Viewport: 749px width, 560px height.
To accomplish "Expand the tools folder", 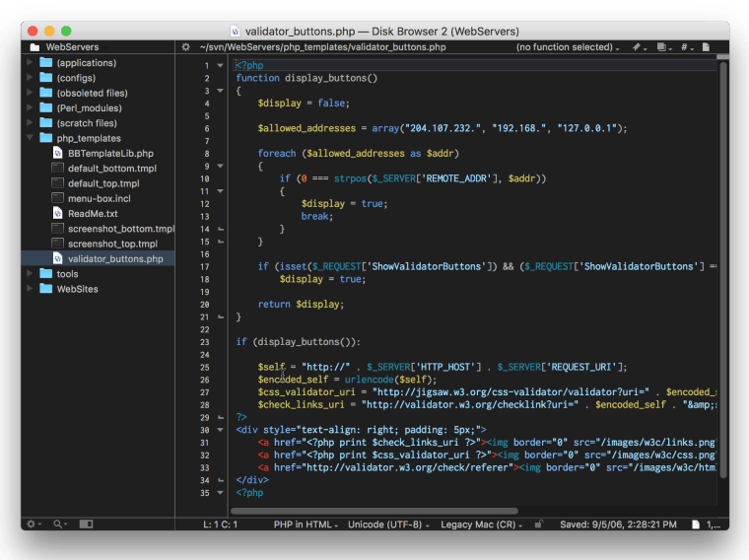I will tap(30, 273).
